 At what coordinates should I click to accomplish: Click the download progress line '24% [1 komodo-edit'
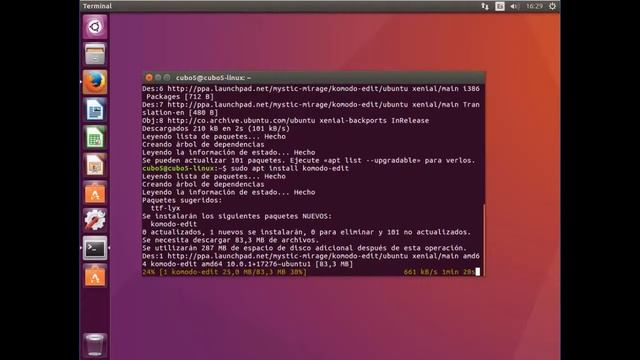(224, 272)
